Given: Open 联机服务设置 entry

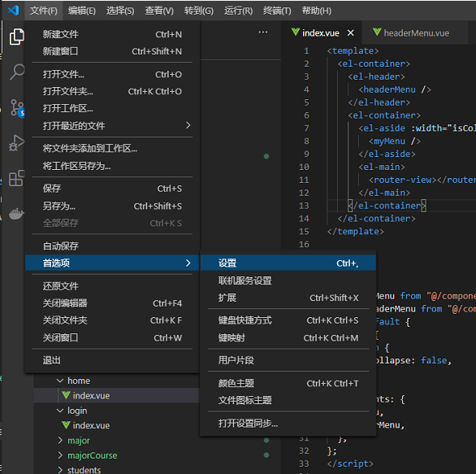Looking at the screenshot, I should (288, 280).
